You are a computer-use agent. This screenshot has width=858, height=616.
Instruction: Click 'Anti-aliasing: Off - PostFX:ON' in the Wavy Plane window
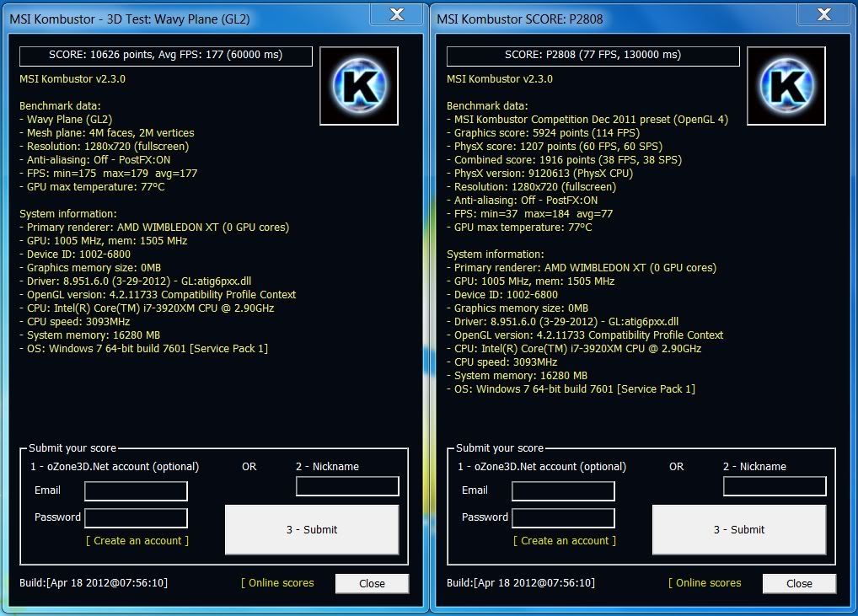(95, 160)
